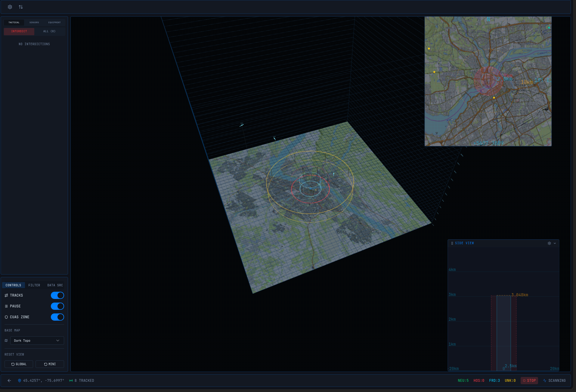Grab the SIDE VIEW panel drag handle

click(452, 243)
